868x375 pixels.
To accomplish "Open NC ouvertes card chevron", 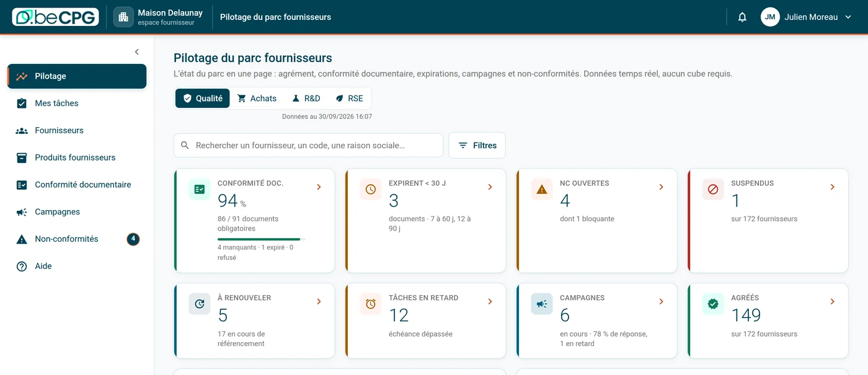I will tap(661, 187).
